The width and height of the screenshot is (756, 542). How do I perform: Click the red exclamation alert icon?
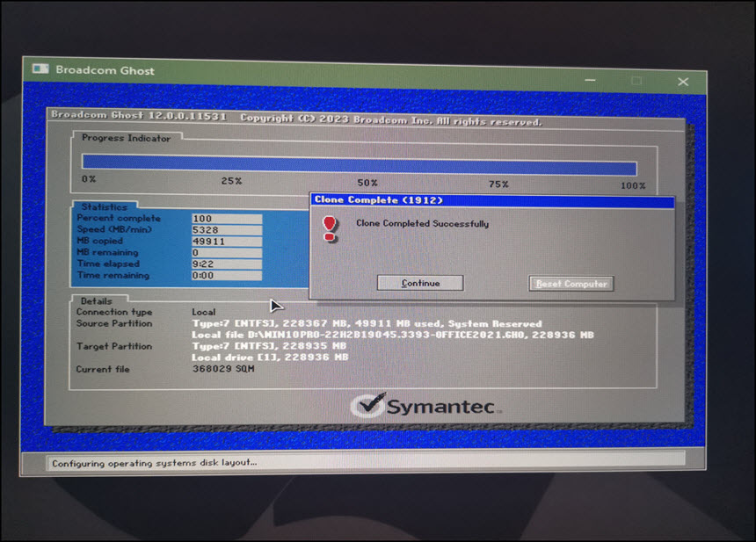(x=330, y=229)
